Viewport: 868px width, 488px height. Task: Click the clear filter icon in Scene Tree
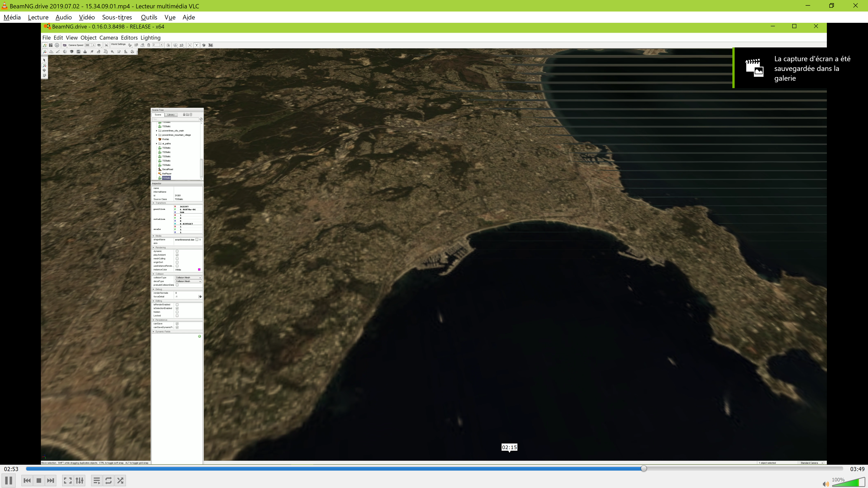(x=201, y=119)
